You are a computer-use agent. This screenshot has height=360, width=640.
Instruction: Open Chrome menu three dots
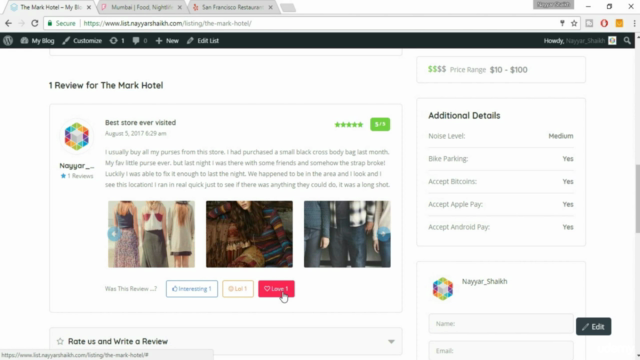[634, 23]
